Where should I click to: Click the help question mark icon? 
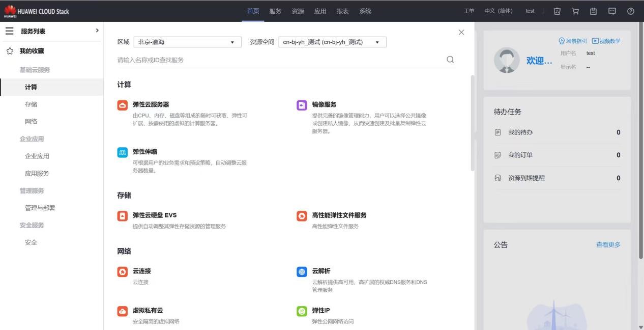[x=631, y=11]
